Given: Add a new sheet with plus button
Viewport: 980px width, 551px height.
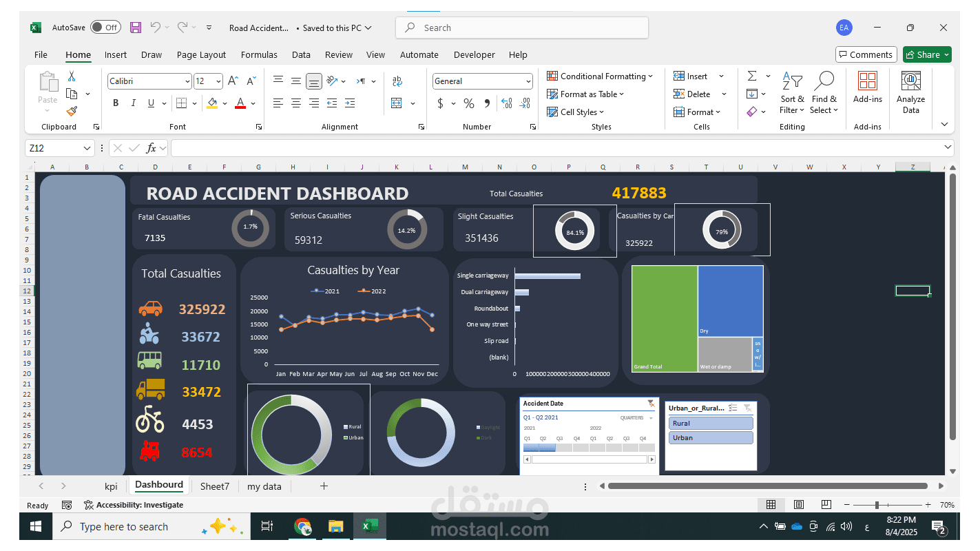Looking at the screenshot, I should [x=324, y=486].
